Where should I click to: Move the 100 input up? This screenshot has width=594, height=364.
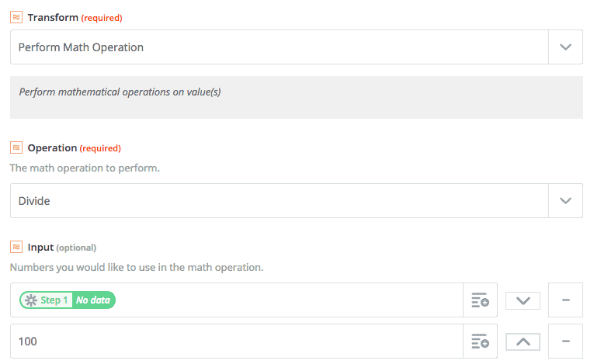[523, 341]
